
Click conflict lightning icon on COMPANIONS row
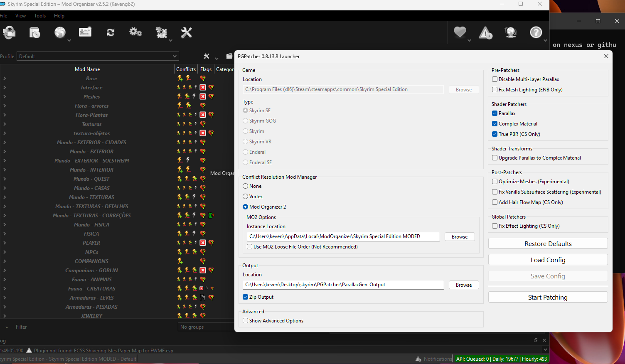[x=180, y=261]
